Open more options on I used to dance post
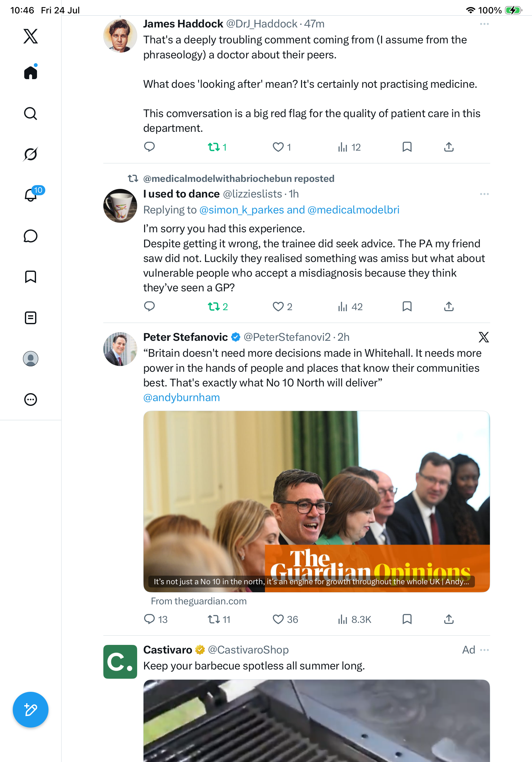The height and width of the screenshot is (762, 532). [484, 194]
